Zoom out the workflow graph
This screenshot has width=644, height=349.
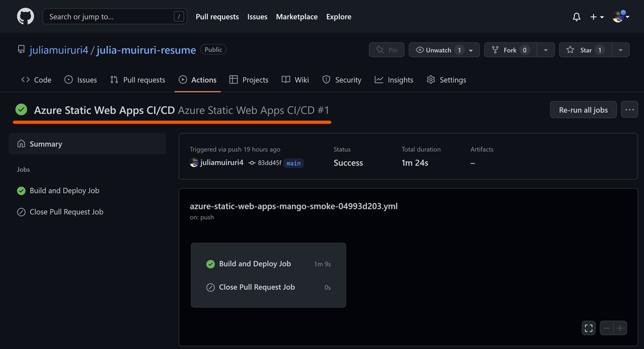pyautogui.click(x=607, y=328)
